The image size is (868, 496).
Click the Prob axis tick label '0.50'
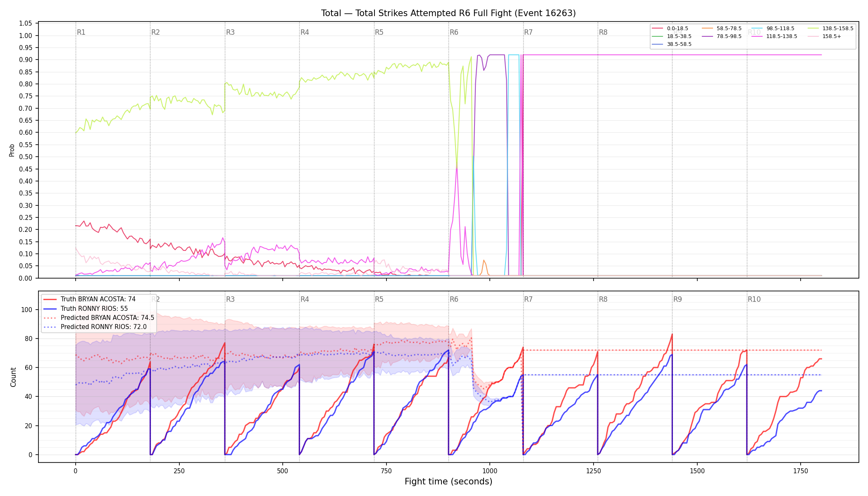26,157
